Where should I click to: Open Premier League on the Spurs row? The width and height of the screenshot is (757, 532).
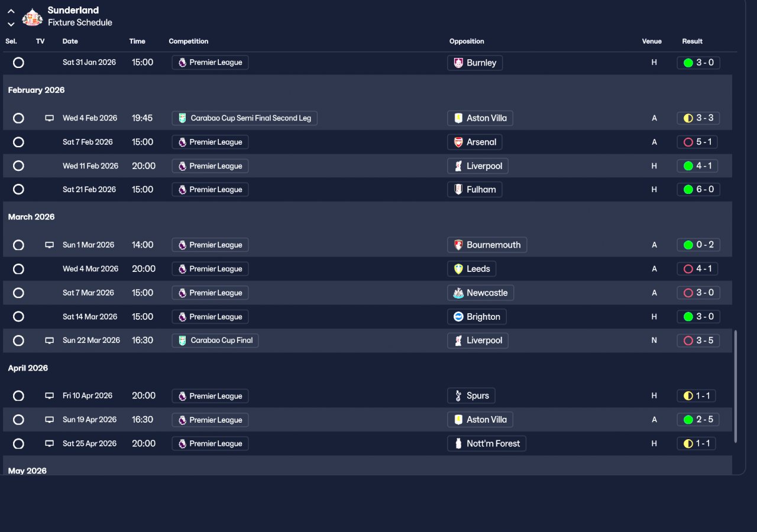click(x=210, y=396)
